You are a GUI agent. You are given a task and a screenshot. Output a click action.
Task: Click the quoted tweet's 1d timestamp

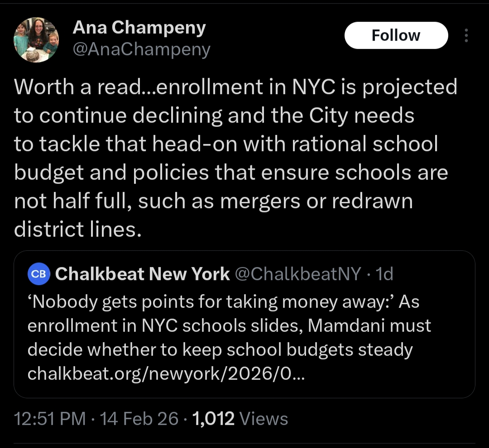pyautogui.click(x=385, y=274)
